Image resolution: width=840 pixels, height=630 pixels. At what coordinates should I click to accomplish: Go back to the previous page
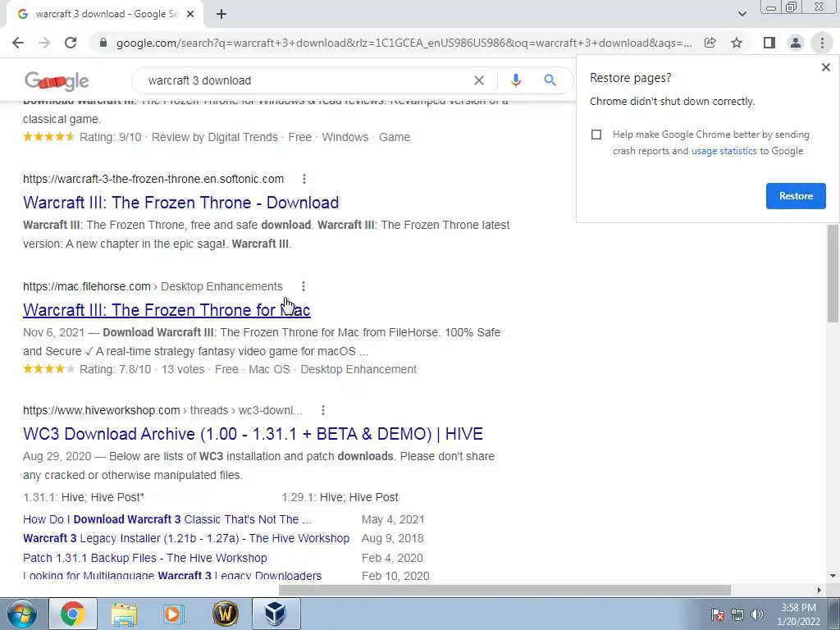18,43
